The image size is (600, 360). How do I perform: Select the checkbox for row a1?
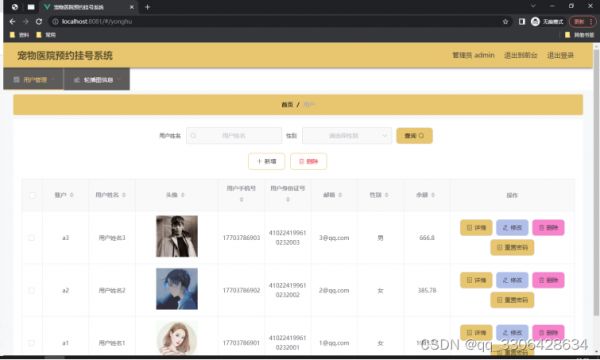point(31,343)
